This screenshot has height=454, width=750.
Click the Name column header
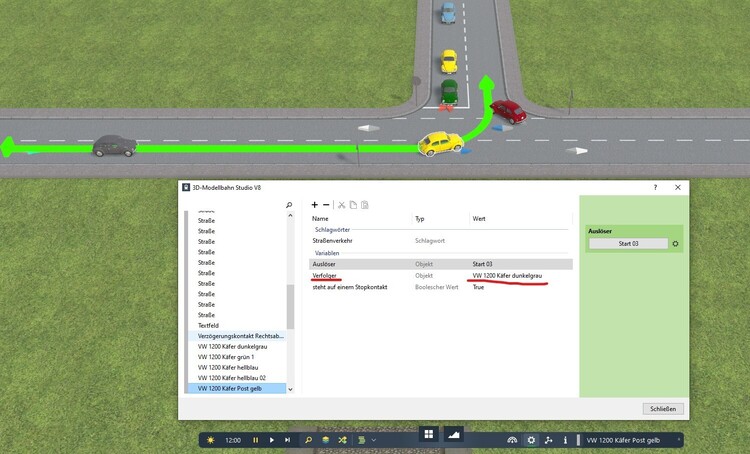pyautogui.click(x=320, y=219)
